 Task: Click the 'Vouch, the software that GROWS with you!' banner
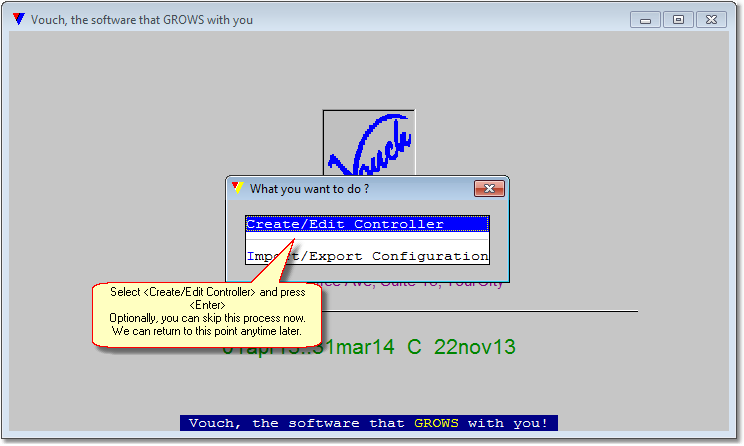pos(369,423)
